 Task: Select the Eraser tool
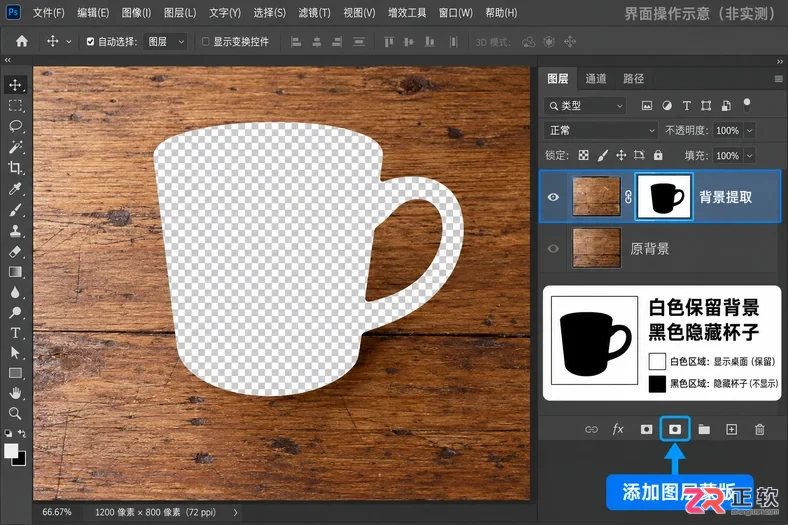point(15,251)
